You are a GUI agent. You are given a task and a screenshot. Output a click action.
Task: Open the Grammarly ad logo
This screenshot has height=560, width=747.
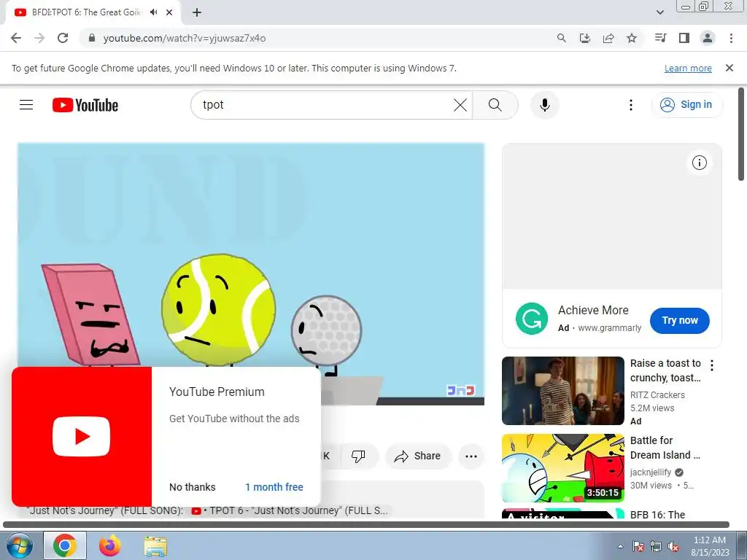(x=532, y=319)
